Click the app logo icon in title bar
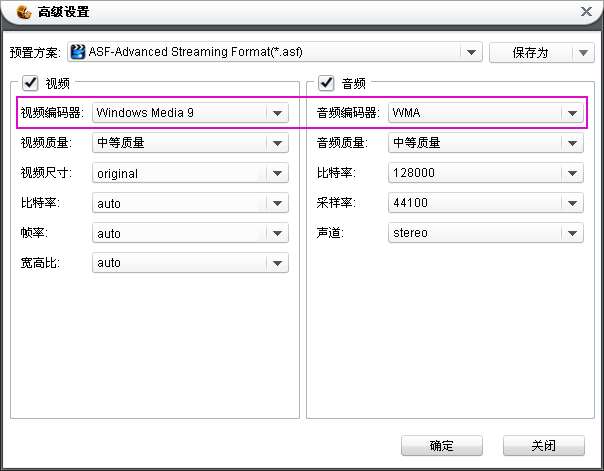The height and width of the screenshot is (471, 604). click(24, 12)
